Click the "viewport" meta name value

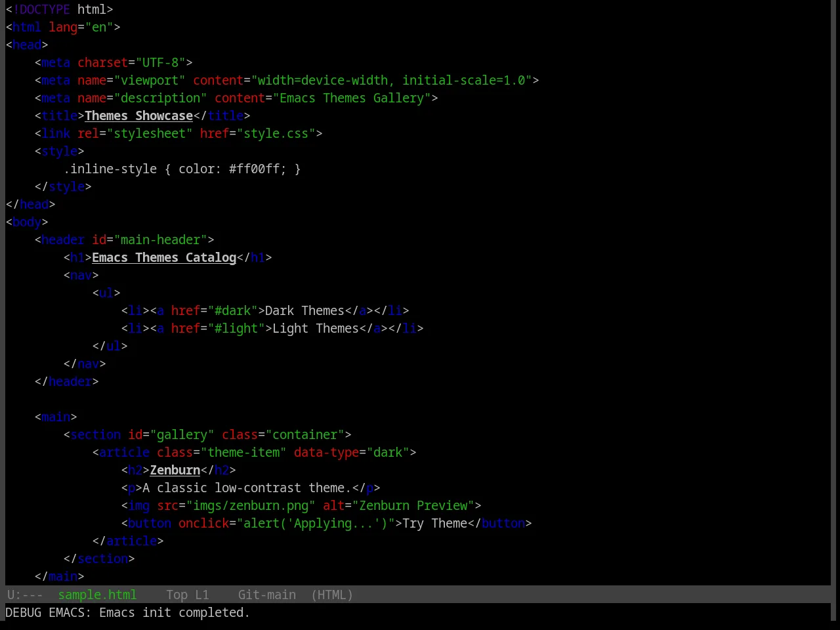[150, 80]
